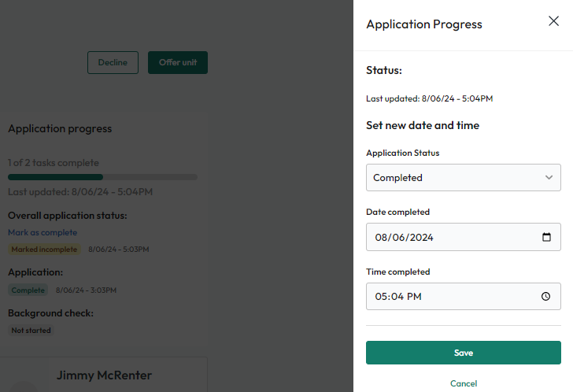Click the Application Progress panel title
The width and height of the screenshot is (573, 392).
coord(424,24)
